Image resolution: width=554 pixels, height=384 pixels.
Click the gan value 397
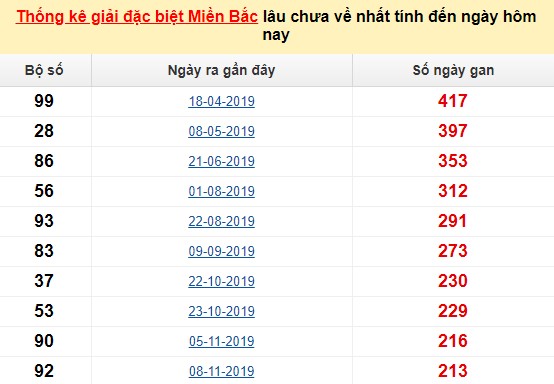coord(453,131)
